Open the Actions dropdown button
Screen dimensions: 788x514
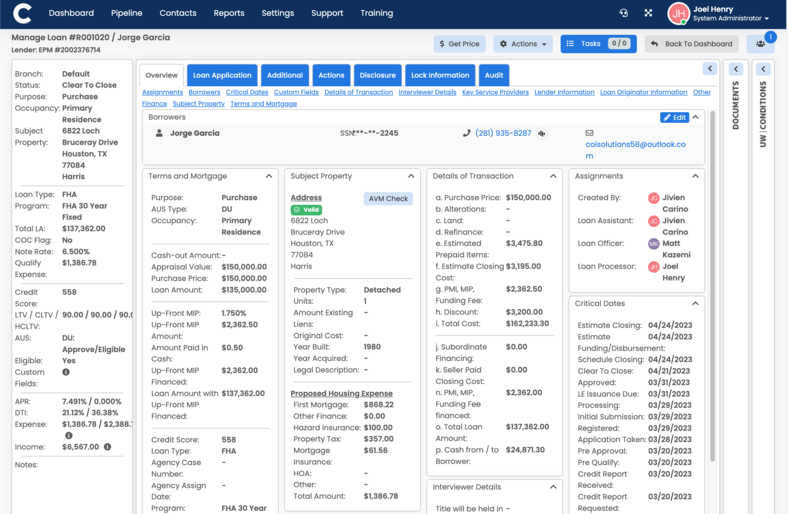[523, 44]
